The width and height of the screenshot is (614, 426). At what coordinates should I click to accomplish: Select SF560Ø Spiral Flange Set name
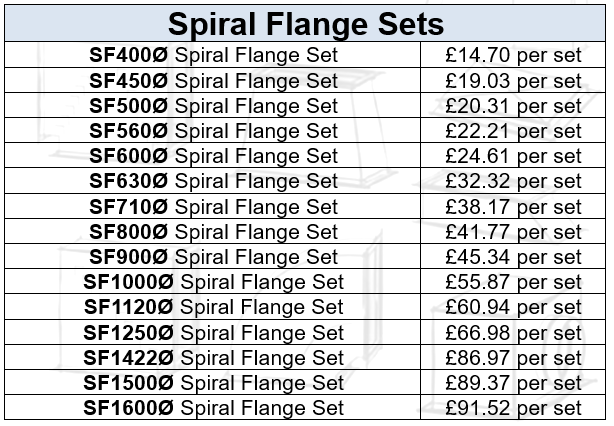pos(213,131)
